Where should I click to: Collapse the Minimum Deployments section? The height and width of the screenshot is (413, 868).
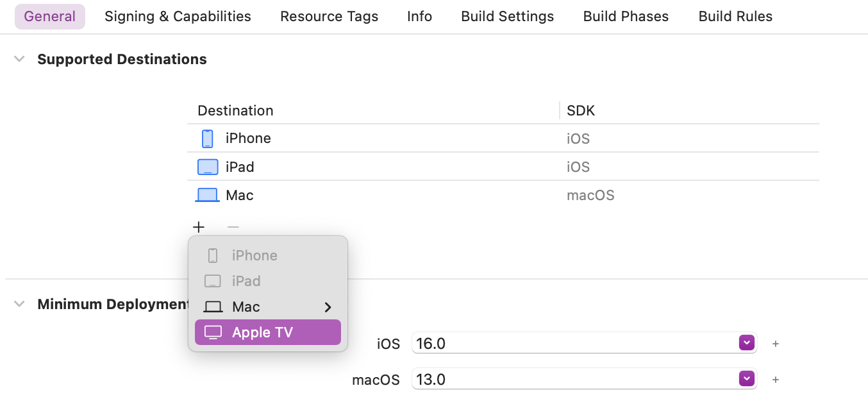coord(20,304)
